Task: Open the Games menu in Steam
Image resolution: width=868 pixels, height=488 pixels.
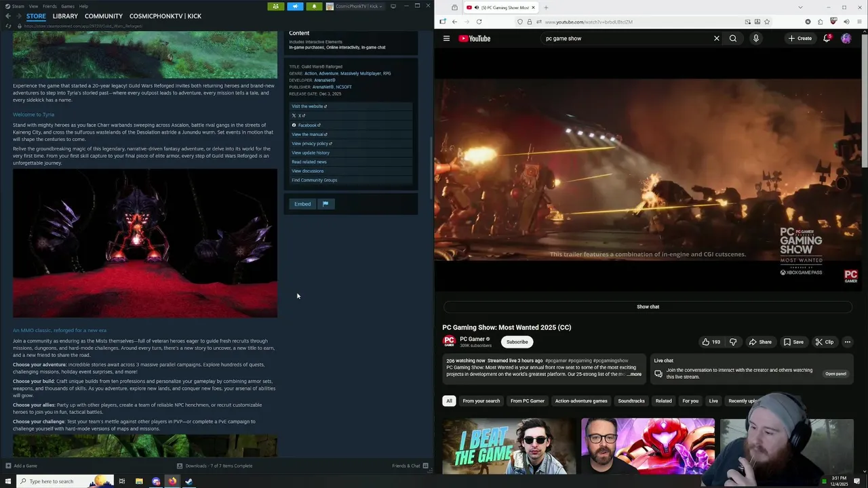Action: (x=68, y=6)
